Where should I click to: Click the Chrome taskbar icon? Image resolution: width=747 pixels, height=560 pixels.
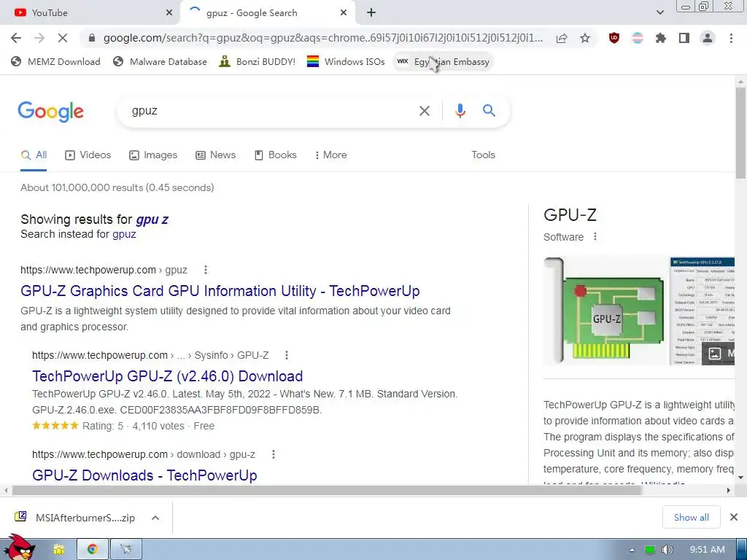click(x=93, y=550)
